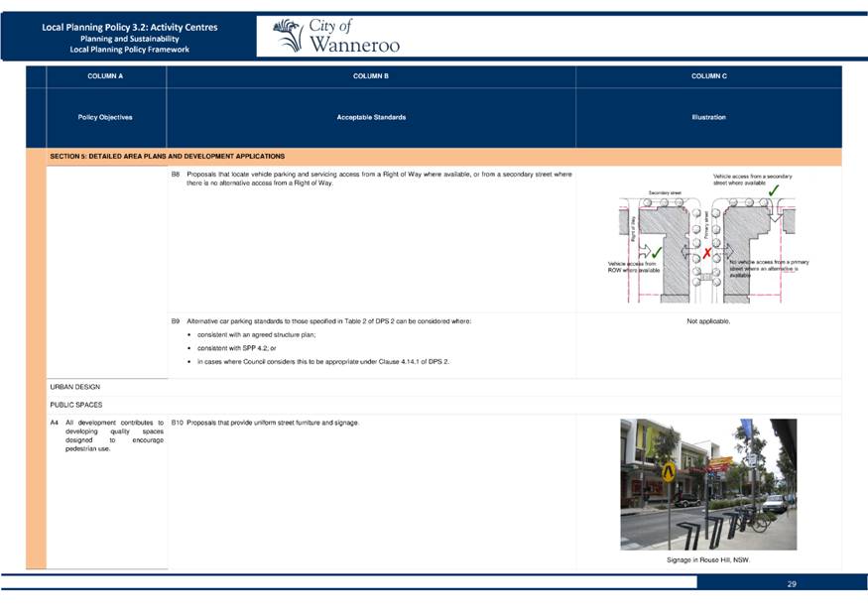The image size is (868, 614).
Task: Click the 'Illustration' heading
Action: pyautogui.click(x=708, y=117)
